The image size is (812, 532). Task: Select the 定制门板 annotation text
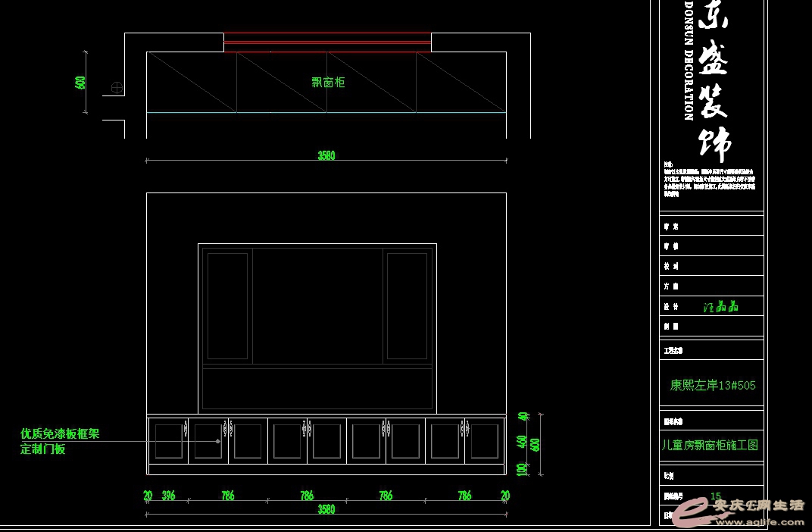pyautogui.click(x=43, y=449)
